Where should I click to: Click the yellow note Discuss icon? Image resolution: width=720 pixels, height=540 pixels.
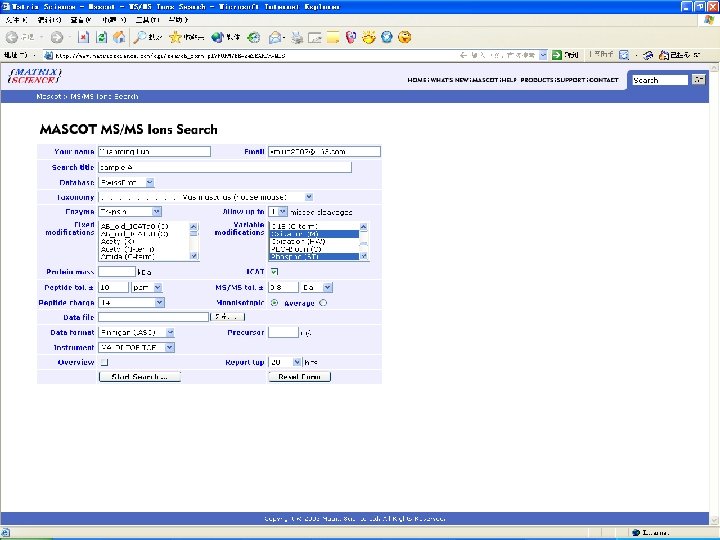click(333, 37)
